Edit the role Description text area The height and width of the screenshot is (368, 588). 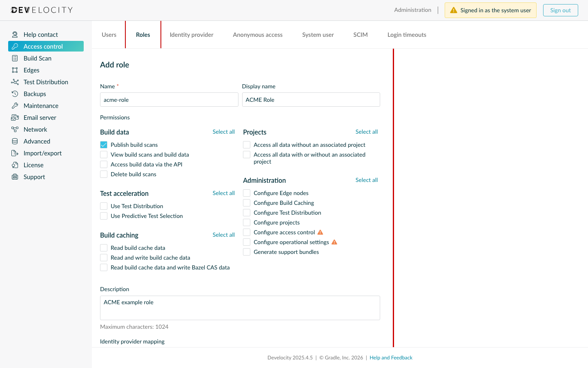(240, 307)
